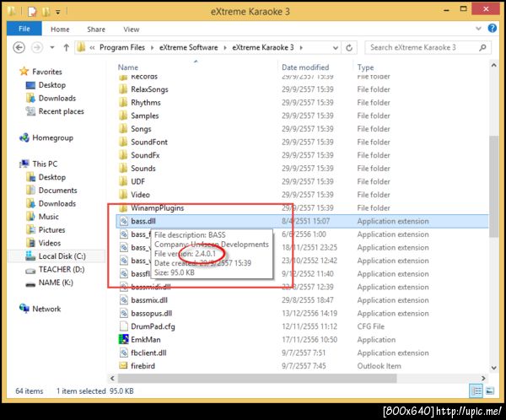Click the search magnifier icon
Image resolution: width=506 pixels, height=420 pixels.
[x=482, y=47]
